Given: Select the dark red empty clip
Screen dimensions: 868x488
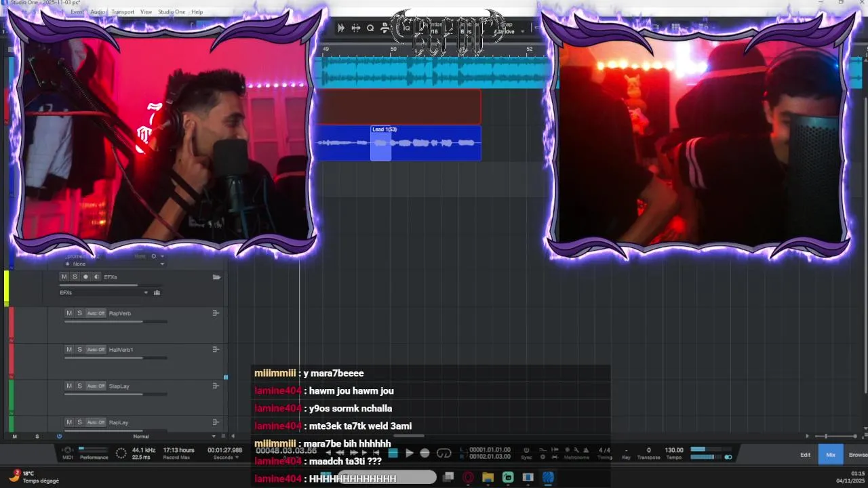Looking at the screenshot, I should tap(397, 106).
